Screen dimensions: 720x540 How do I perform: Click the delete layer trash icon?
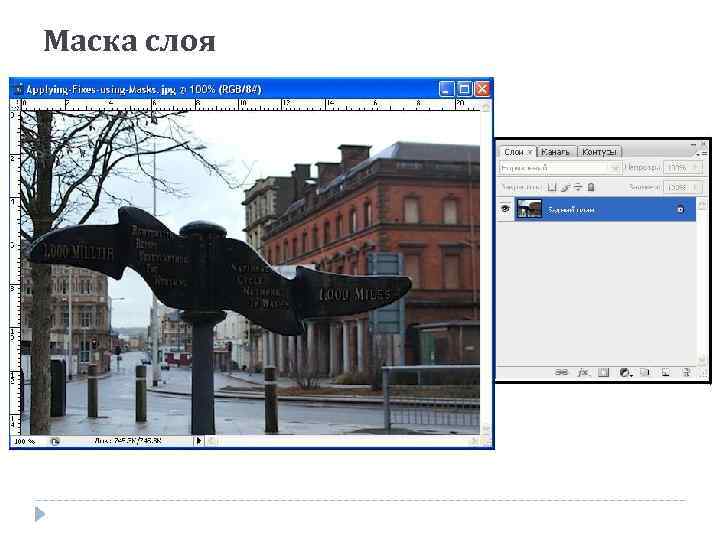pyautogui.click(x=686, y=372)
